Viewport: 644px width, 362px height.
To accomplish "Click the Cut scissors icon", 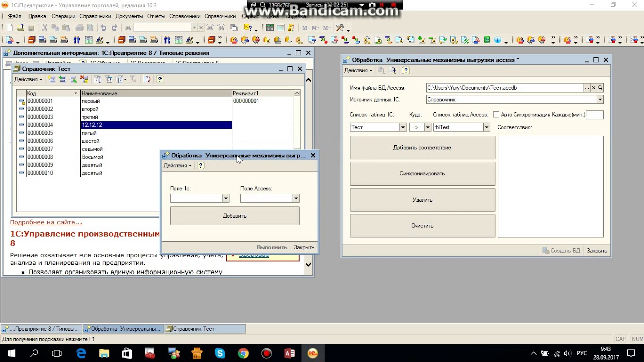I will (x=45, y=28).
